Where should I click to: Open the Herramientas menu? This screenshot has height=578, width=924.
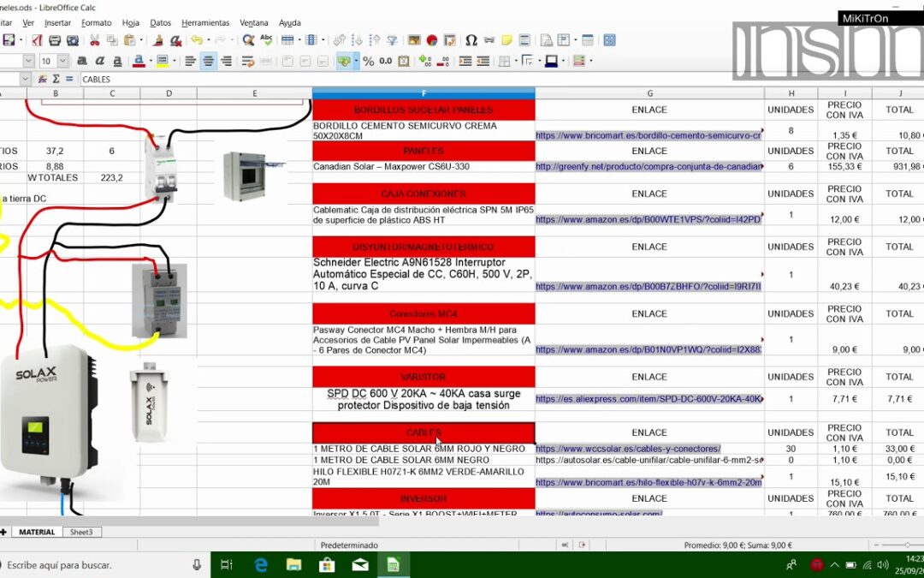205,22
